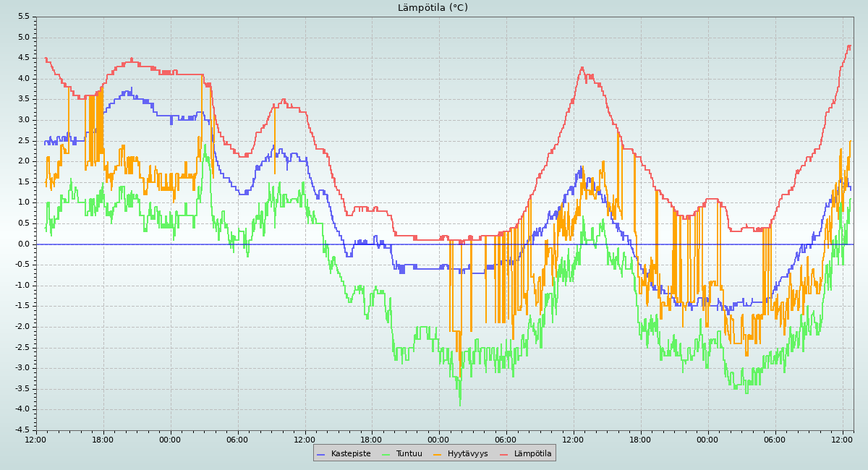Click the rightmost 12:00 time label
Screen dimensions: 868x470
pyautogui.click(x=842, y=439)
